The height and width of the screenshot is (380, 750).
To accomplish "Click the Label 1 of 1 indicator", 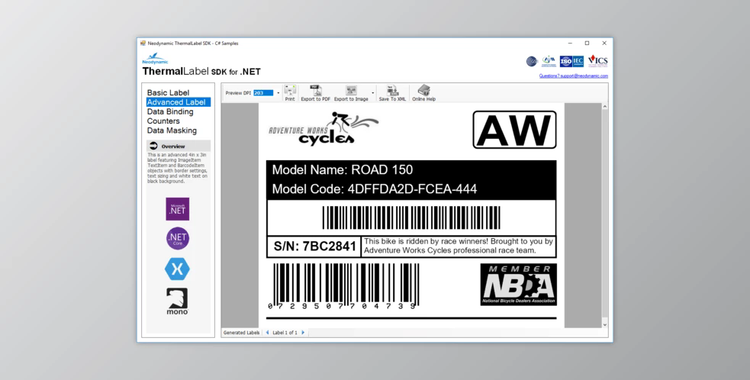I will (285, 332).
